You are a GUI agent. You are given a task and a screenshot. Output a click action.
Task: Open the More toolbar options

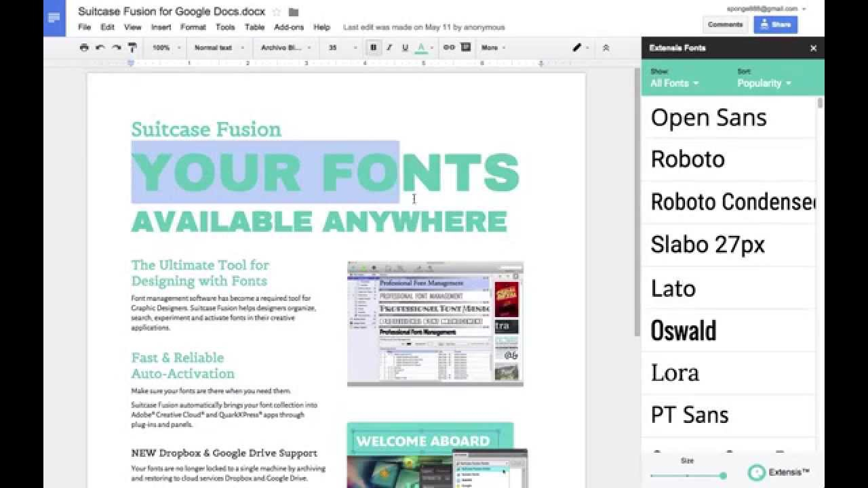[x=493, y=47]
